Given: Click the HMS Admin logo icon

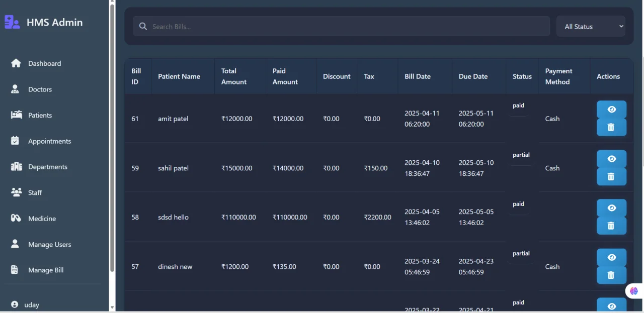Looking at the screenshot, I should pos(12,22).
